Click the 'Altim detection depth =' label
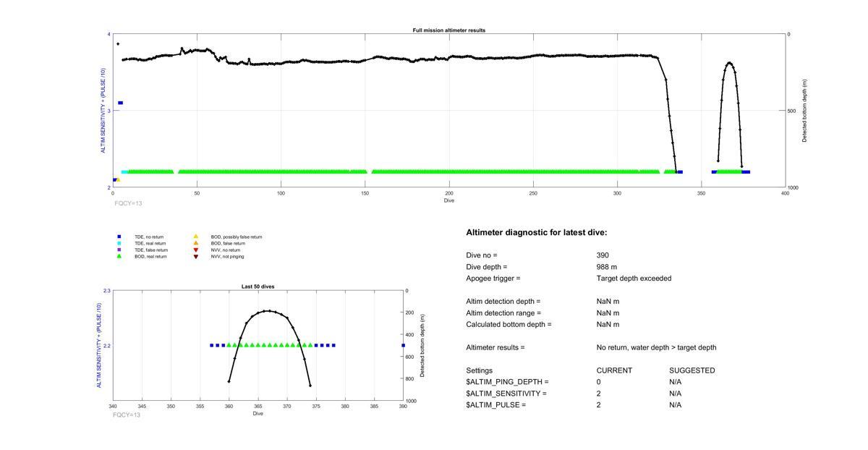Viewport: 868px width, 450px height. point(503,302)
